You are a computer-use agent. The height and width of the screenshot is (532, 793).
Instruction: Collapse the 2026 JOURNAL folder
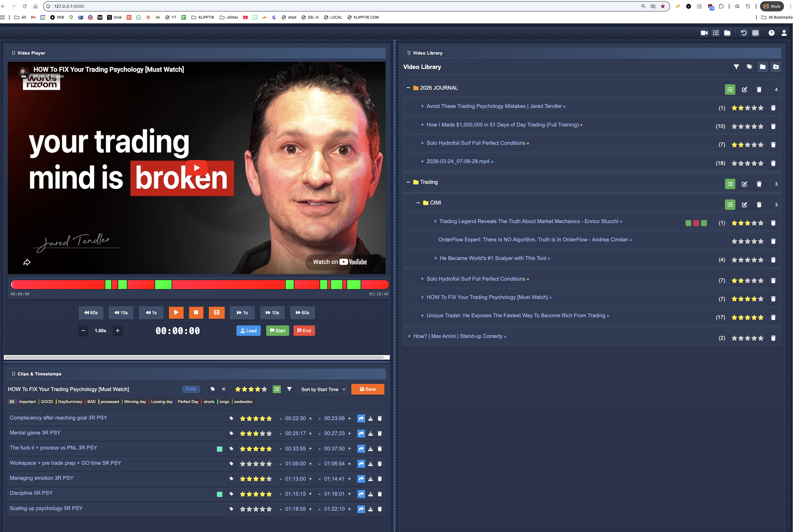408,88
